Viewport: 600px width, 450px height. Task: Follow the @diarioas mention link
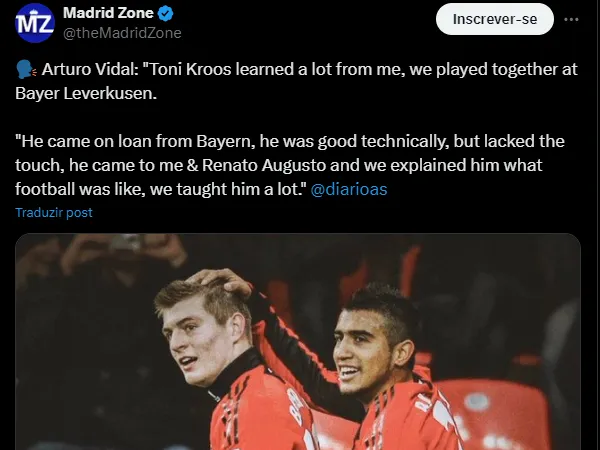pyautogui.click(x=349, y=188)
